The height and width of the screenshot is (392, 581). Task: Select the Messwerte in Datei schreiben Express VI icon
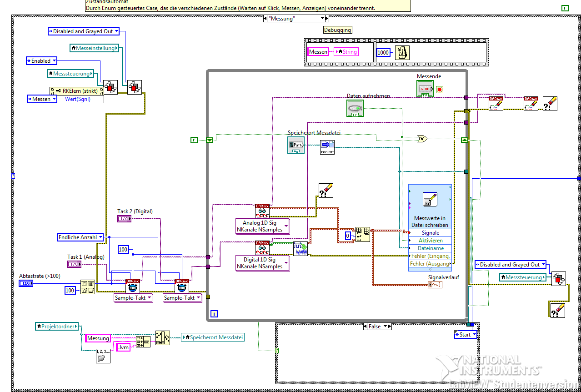[430, 199]
